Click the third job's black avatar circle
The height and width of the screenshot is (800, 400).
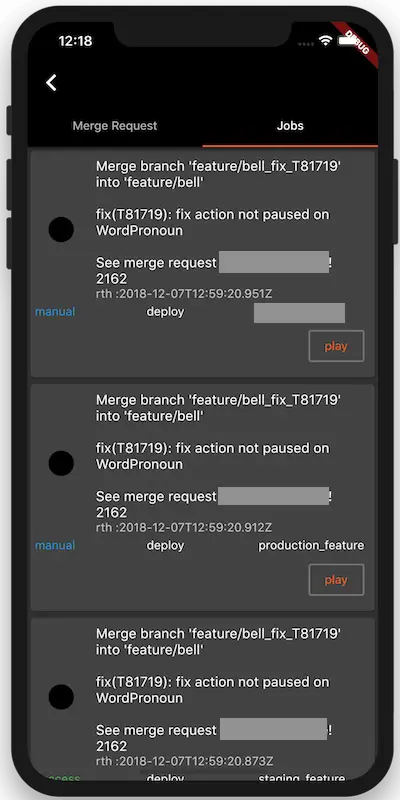61,697
